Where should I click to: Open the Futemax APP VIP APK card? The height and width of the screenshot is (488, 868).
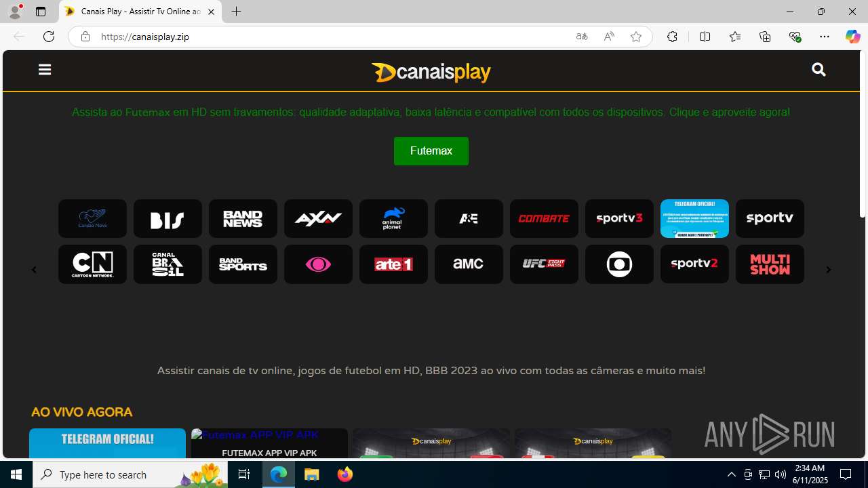coord(269,443)
